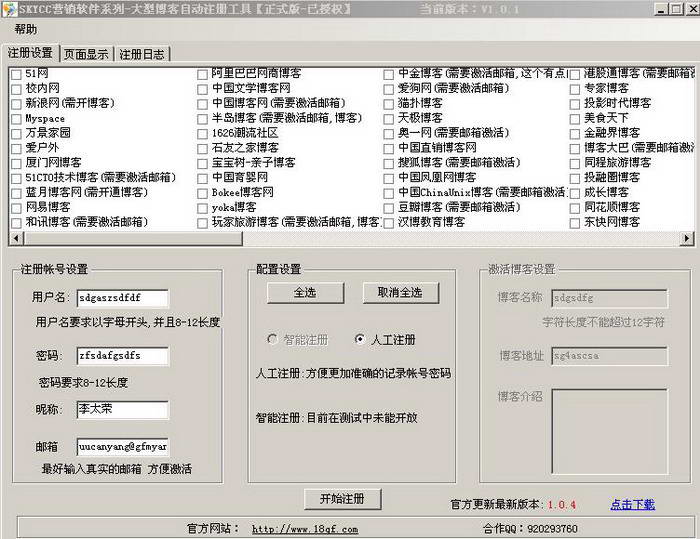Tick 金融界博客 checkbox
The width and height of the screenshot is (700, 539).
[x=575, y=134]
